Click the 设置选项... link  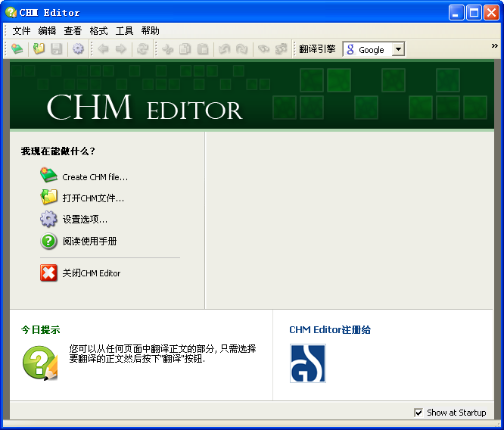(x=85, y=220)
